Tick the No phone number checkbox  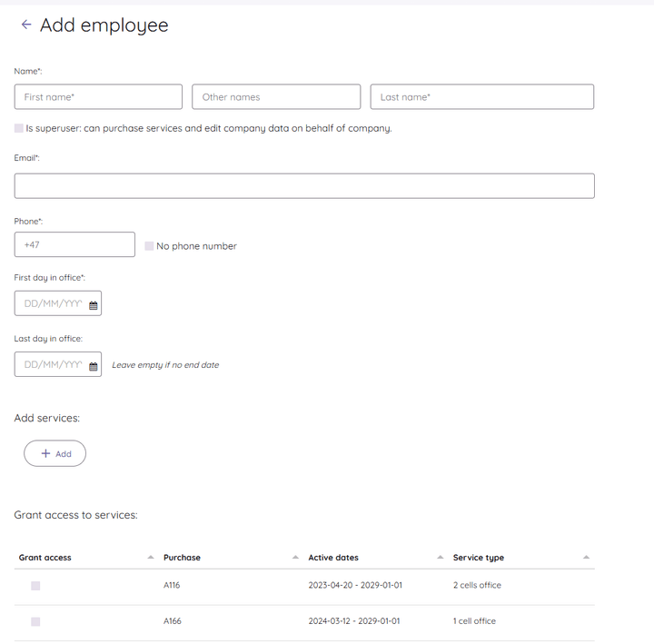[149, 245]
